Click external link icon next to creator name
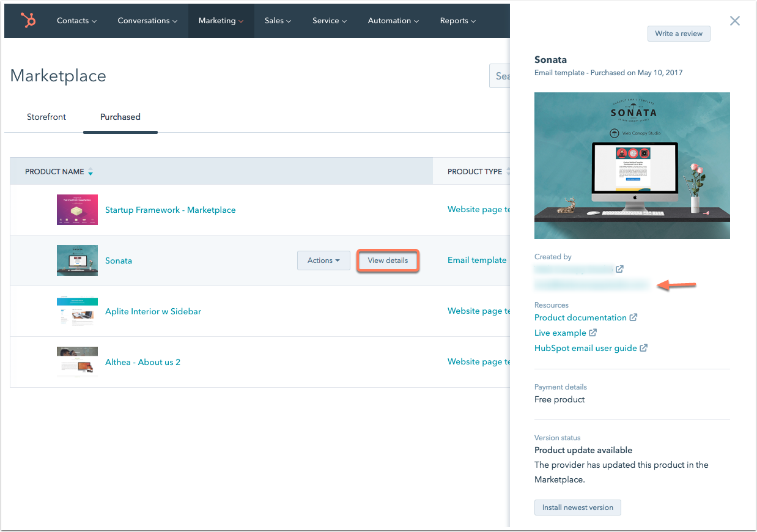Screen dimensions: 757x532 click(x=619, y=269)
